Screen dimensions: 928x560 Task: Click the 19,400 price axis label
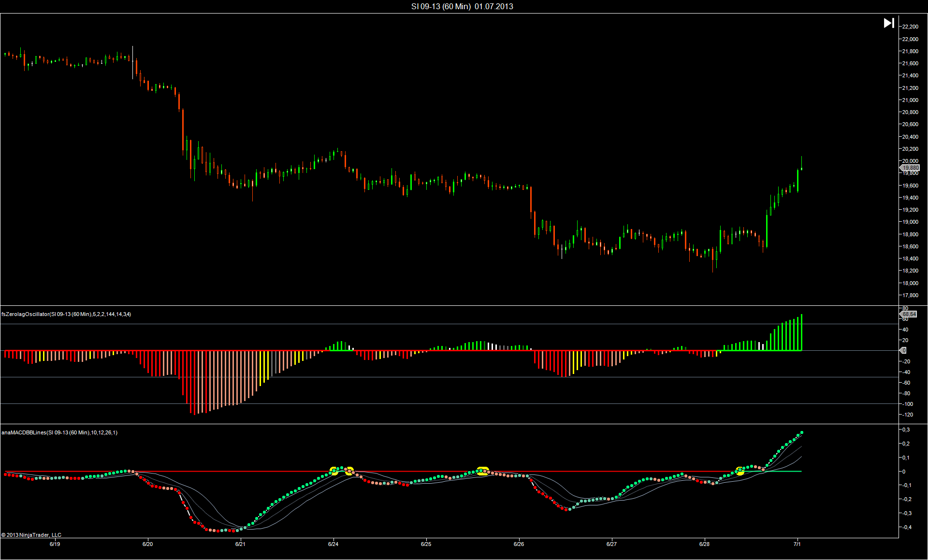coord(910,198)
